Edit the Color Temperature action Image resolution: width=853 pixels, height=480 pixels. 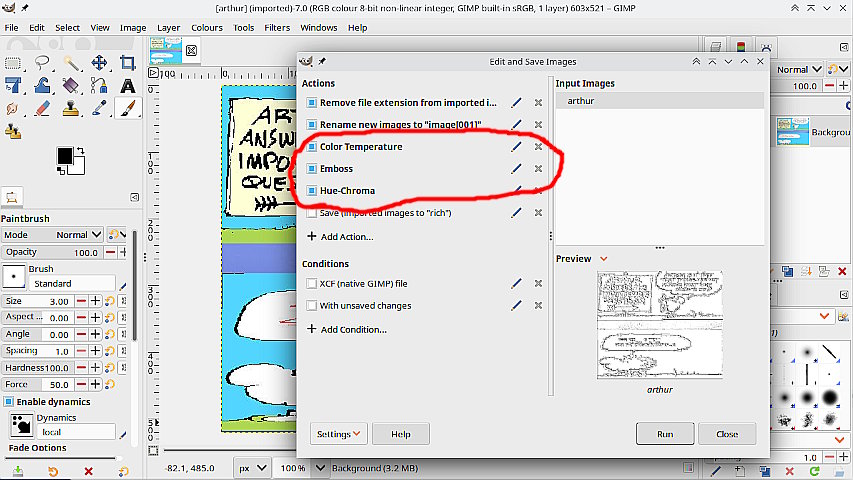click(516, 146)
